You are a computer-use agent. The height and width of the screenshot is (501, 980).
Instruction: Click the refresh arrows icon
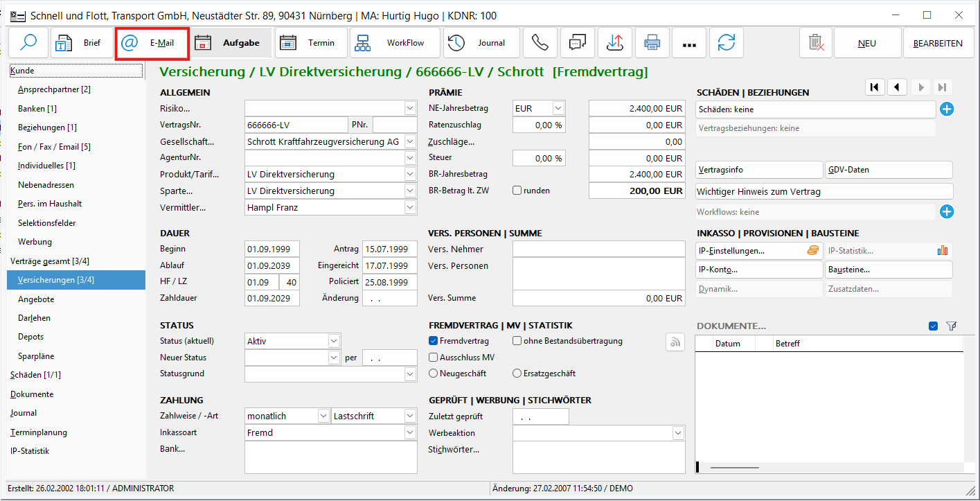pyautogui.click(x=726, y=43)
